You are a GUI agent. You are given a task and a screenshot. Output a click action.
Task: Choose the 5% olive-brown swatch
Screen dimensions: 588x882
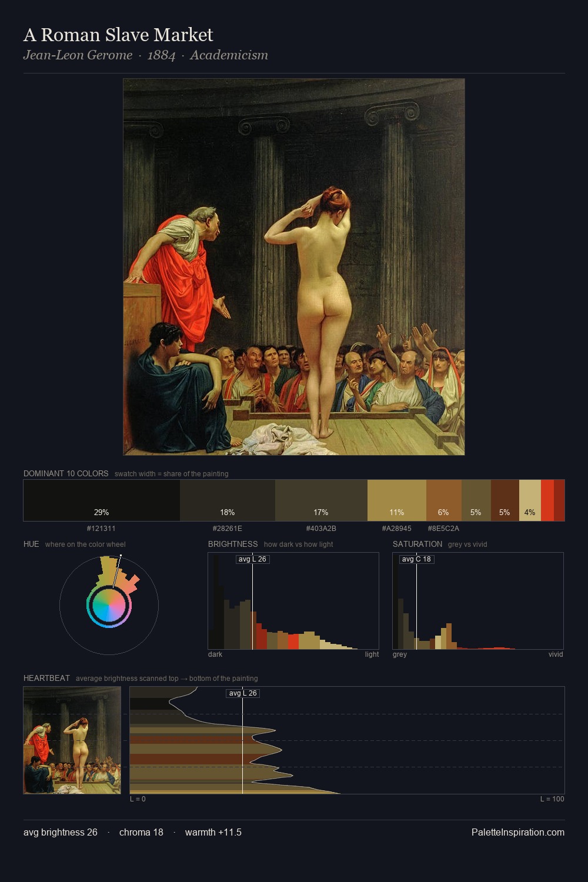coord(476,500)
